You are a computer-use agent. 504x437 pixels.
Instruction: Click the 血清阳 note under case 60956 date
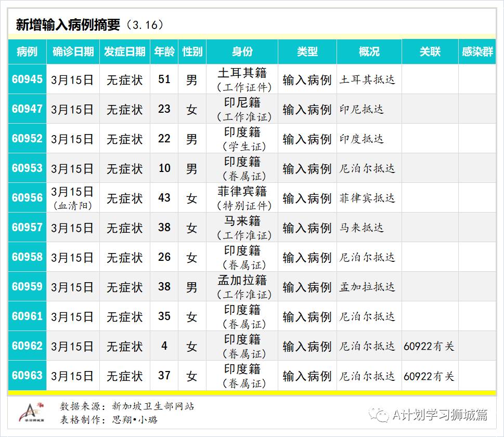click(72, 204)
